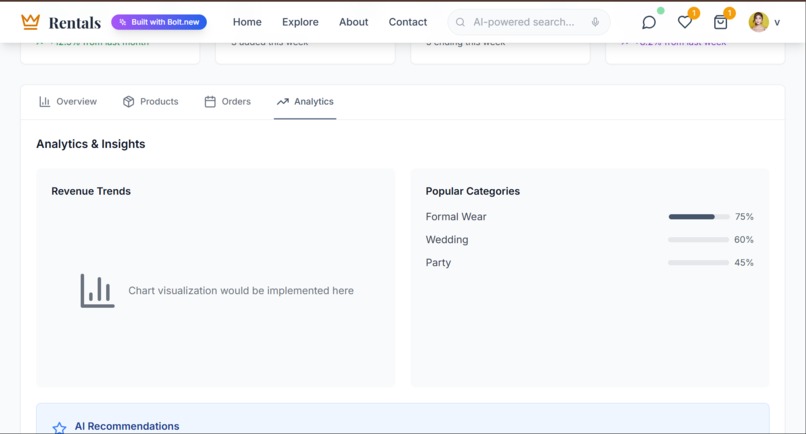Switch to the Overview tab
The height and width of the screenshot is (434, 806).
coord(68,102)
